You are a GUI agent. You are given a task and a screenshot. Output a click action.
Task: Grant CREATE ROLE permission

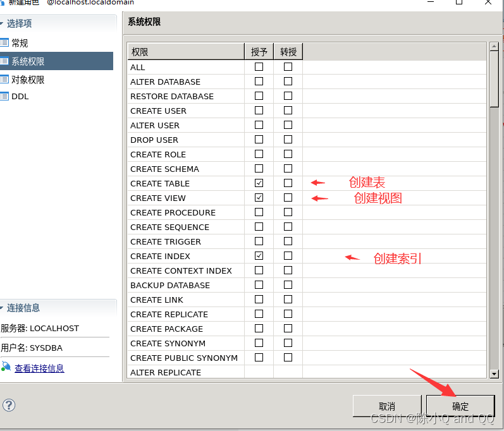(259, 154)
